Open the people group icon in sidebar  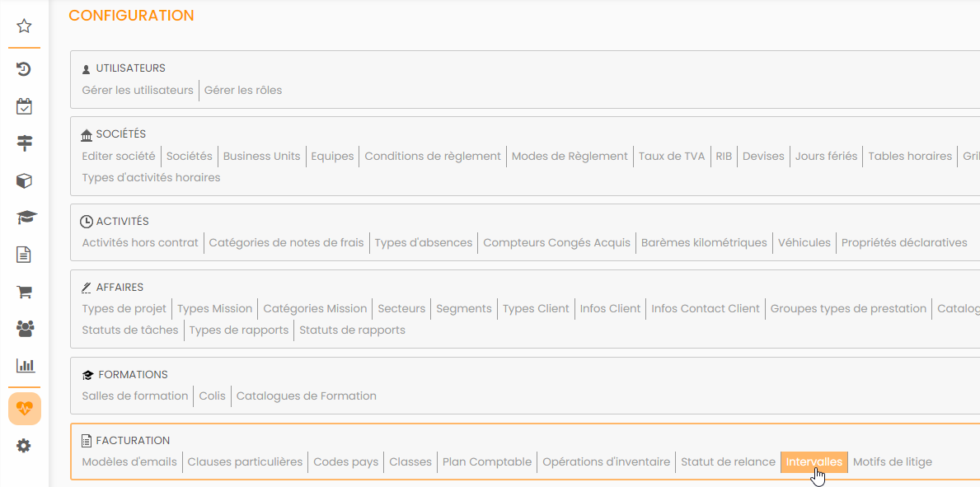(x=25, y=328)
